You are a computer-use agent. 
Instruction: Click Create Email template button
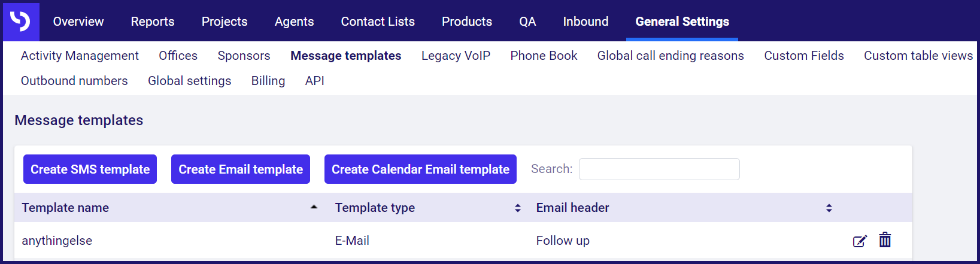pyautogui.click(x=241, y=169)
